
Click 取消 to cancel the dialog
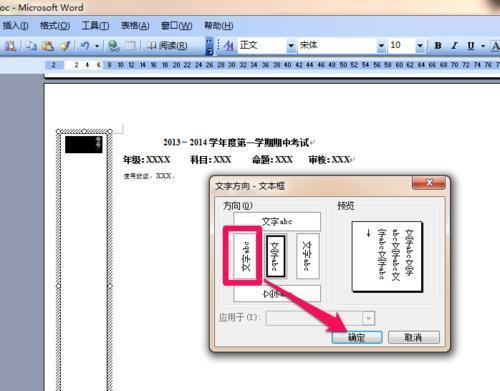click(x=414, y=337)
